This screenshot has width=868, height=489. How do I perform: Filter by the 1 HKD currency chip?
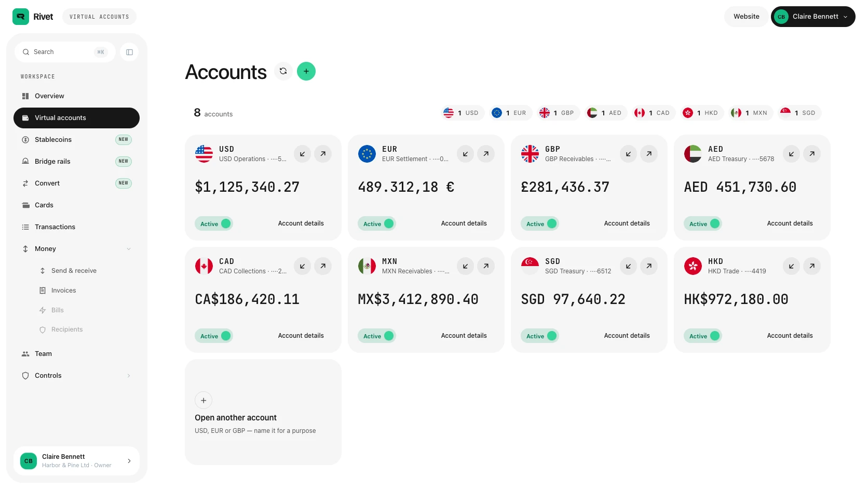pos(701,113)
